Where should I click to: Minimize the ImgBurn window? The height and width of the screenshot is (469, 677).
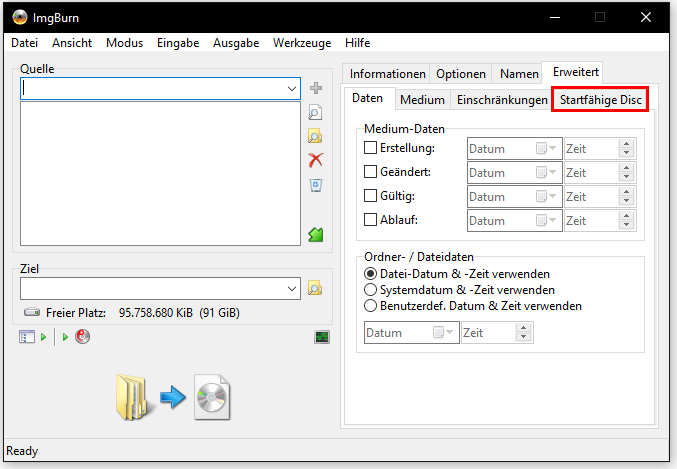(555, 17)
